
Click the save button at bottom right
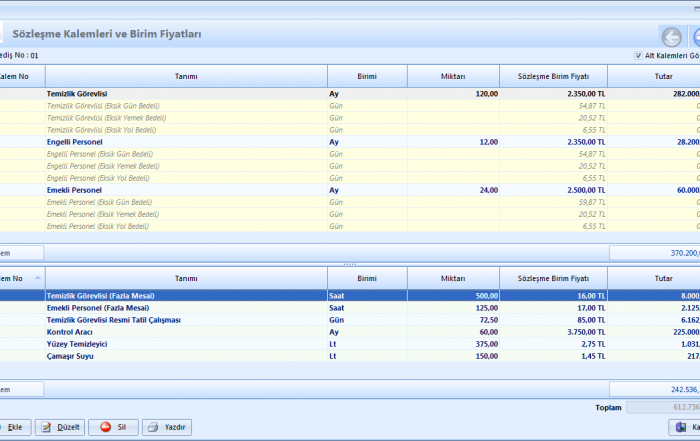[x=685, y=427]
